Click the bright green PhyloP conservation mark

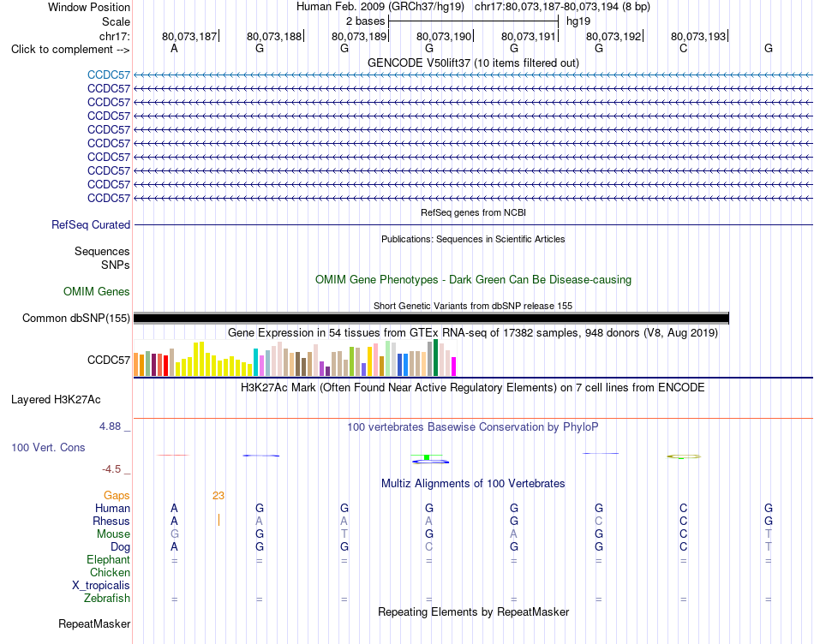point(427,457)
